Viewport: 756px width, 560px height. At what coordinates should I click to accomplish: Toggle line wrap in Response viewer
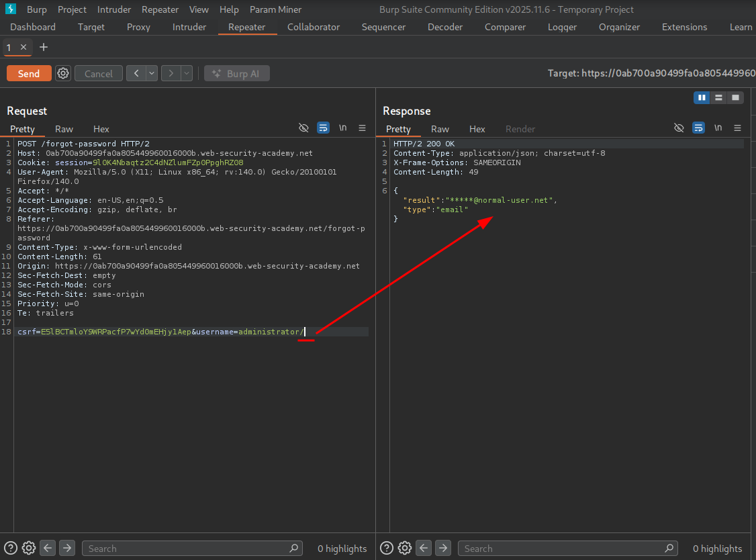[698, 128]
